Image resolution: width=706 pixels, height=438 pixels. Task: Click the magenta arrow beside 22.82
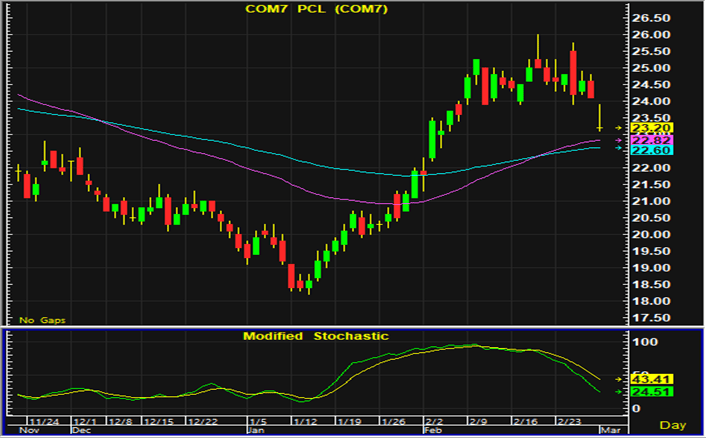617,140
